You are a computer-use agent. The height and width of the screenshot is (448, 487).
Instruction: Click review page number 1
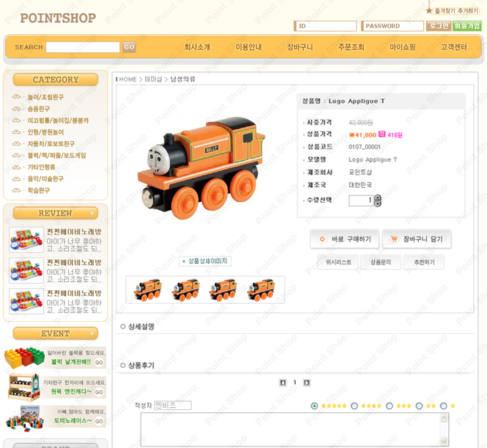click(295, 382)
